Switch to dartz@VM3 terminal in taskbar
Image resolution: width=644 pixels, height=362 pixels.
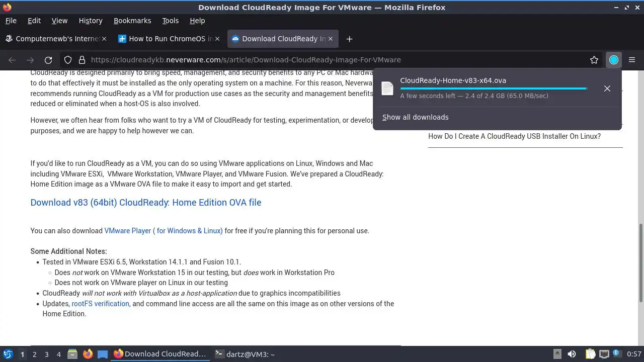pyautogui.click(x=245, y=354)
